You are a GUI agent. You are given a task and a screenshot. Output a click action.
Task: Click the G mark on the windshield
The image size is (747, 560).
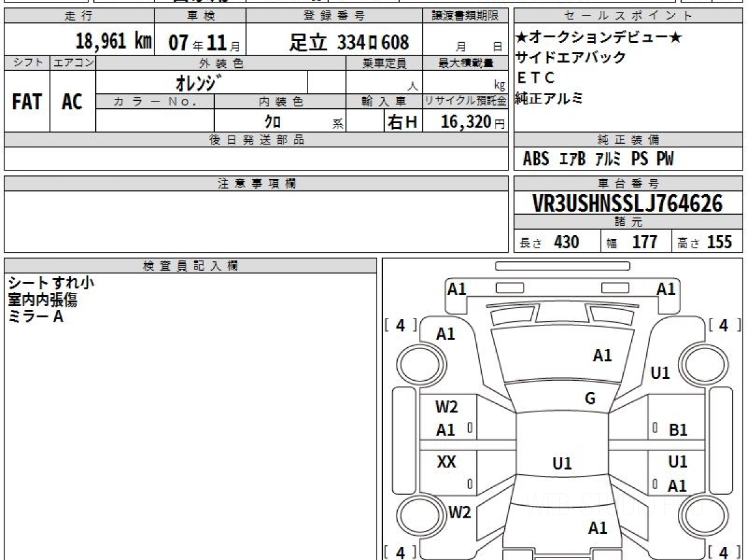click(x=590, y=399)
